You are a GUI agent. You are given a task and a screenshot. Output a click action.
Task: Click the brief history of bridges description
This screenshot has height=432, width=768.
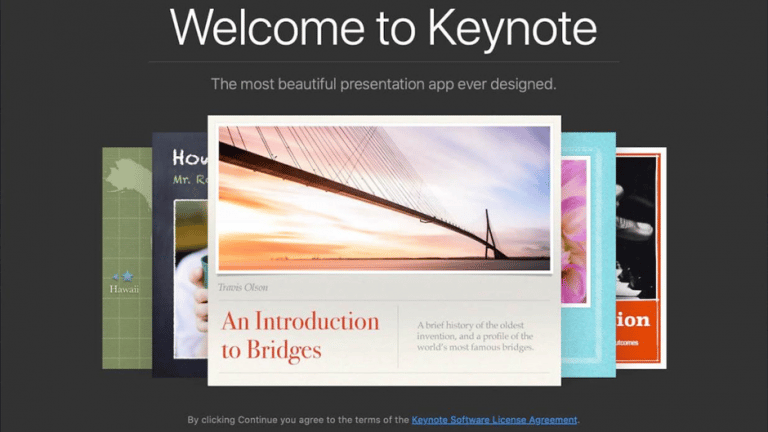(475, 334)
